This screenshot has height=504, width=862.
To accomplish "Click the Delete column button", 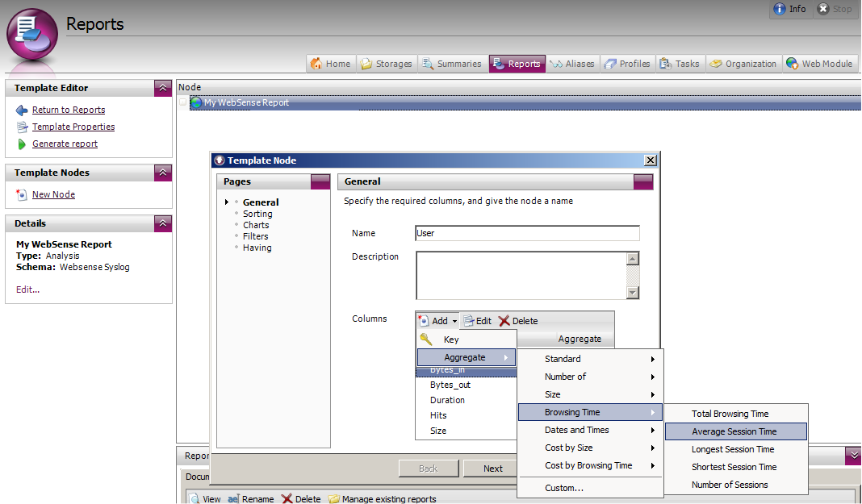I will point(518,321).
